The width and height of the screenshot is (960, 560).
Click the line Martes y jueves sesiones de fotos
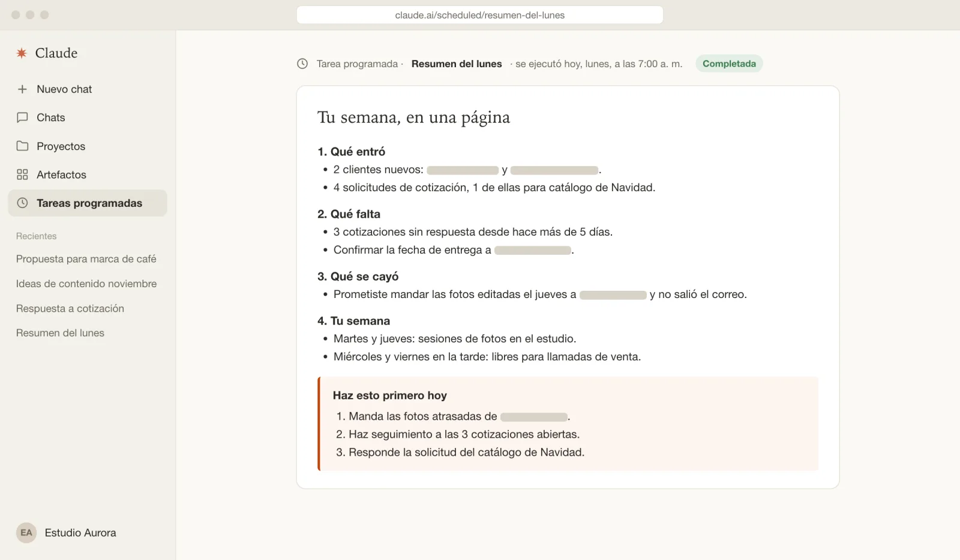tap(455, 339)
